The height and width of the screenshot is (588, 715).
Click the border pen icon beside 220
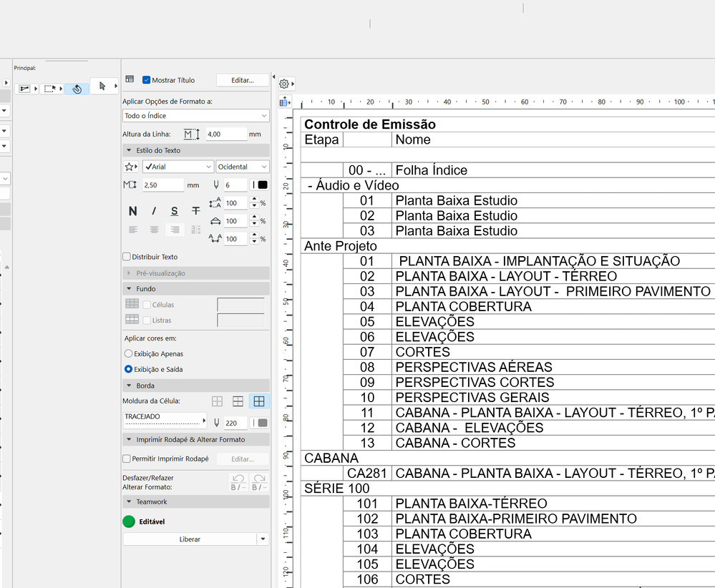point(217,423)
